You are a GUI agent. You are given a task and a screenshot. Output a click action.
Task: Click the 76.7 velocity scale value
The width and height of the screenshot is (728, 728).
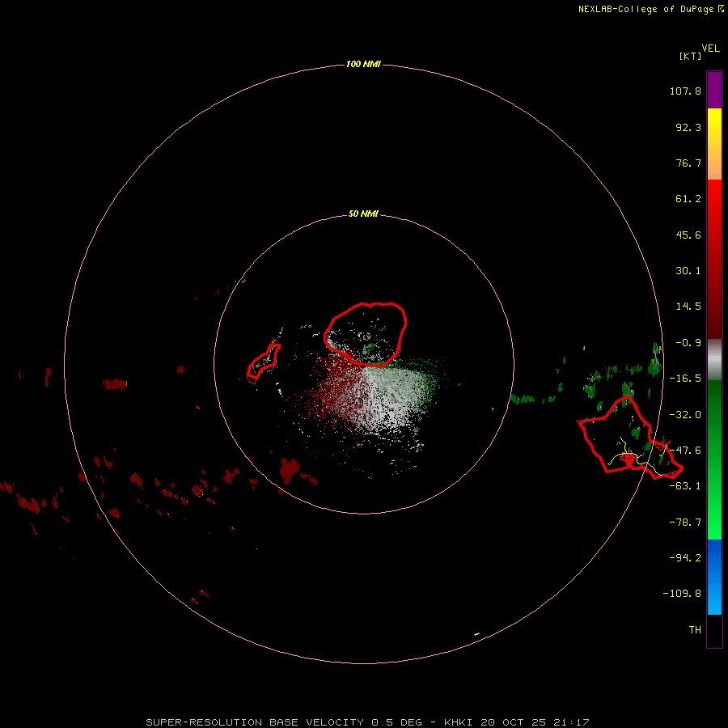pyautogui.click(x=688, y=163)
